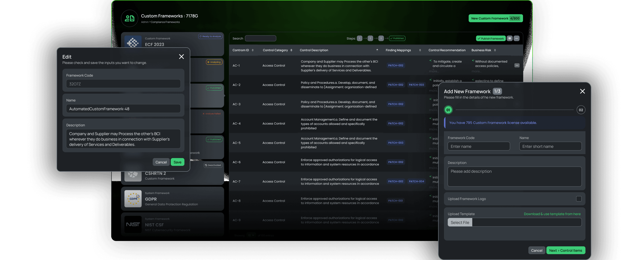Image resolution: width=644 pixels, height=260 pixels.
Task: Click Next > Control Items button
Action: tap(565, 250)
